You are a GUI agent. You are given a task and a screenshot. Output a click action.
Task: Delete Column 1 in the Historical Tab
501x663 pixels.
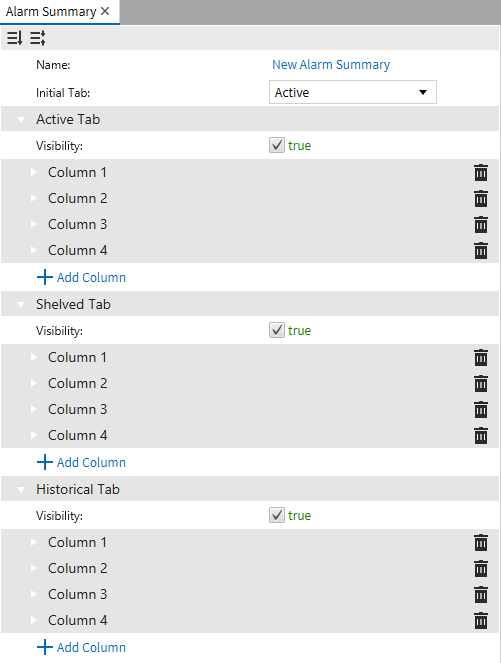point(481,542)
